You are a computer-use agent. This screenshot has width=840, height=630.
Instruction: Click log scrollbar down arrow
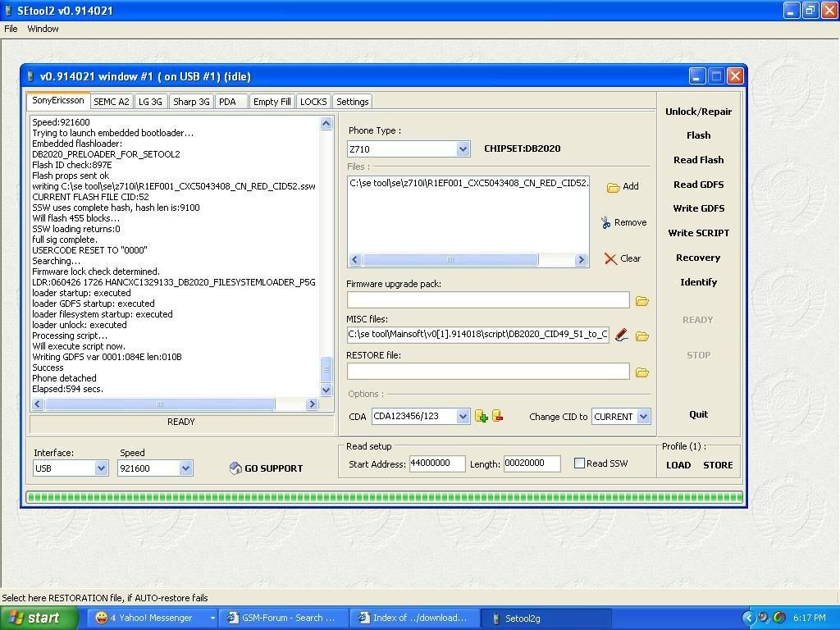tap(326, 390)
